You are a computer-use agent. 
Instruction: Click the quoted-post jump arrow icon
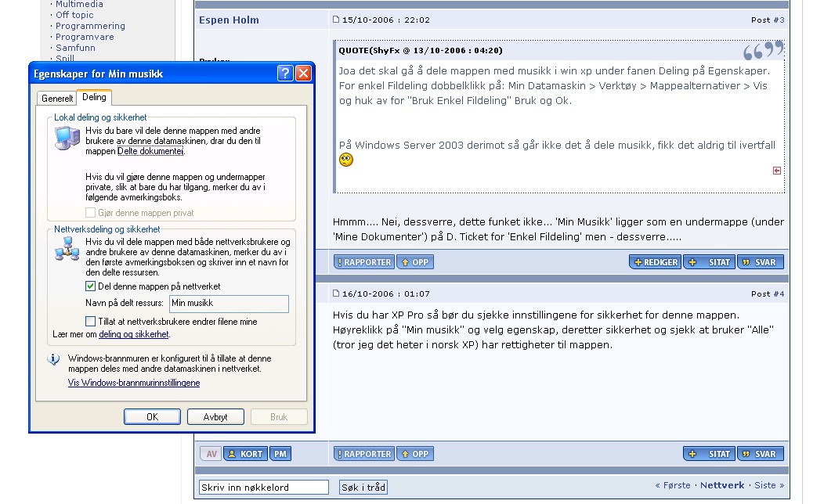(x=777, y=171)
